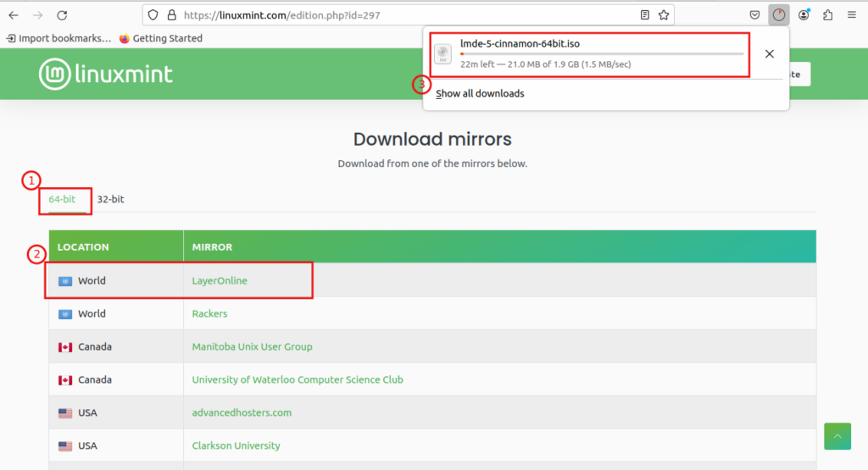The height and width of the screenshot is (470, 868).
Task: Click World flag in Rackers row
Action: [x=65, y=314]
